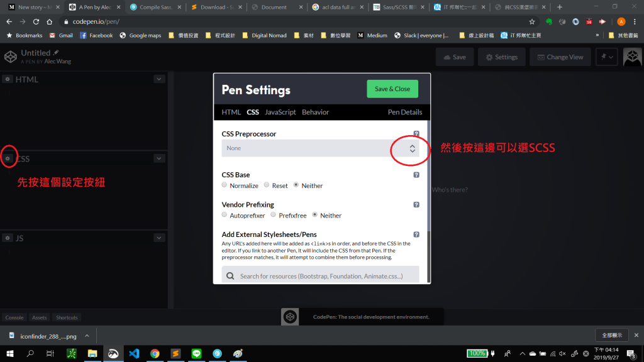Open the Pen Details tab

pos(405,112)
